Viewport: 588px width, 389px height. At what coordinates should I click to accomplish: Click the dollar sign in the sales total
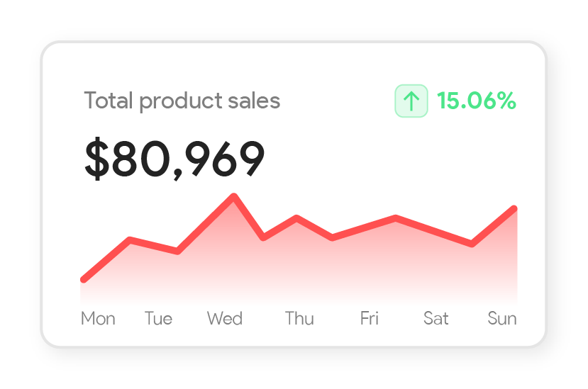96,159
